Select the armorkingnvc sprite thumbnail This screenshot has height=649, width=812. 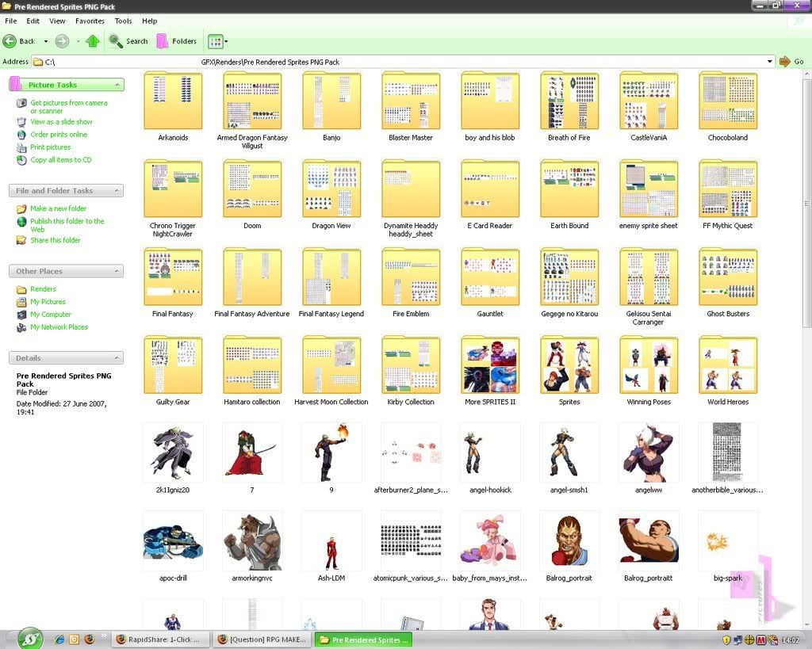tap(252, 540)
